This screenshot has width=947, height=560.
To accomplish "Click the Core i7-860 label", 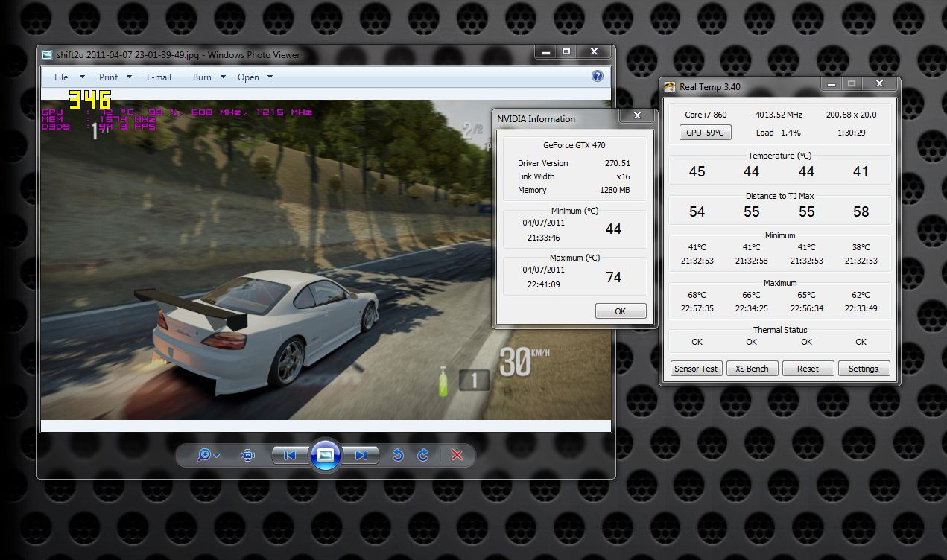I will [x=706, y=115].
